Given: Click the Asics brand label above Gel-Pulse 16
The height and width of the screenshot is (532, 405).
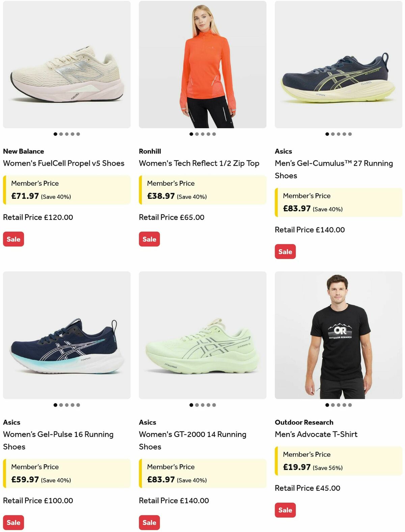Looking at the screenshot, I should 11,422.
